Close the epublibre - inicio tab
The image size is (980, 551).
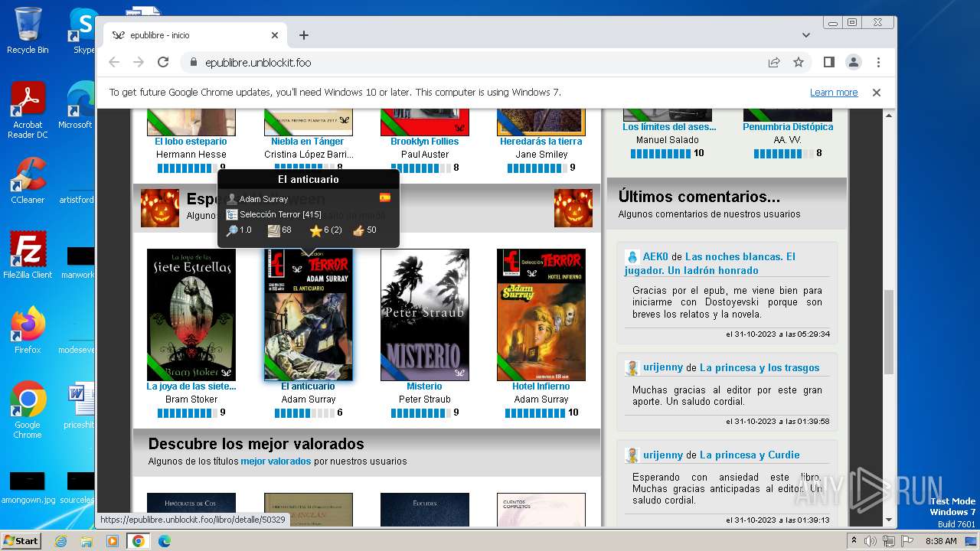(x=275, y=35)
